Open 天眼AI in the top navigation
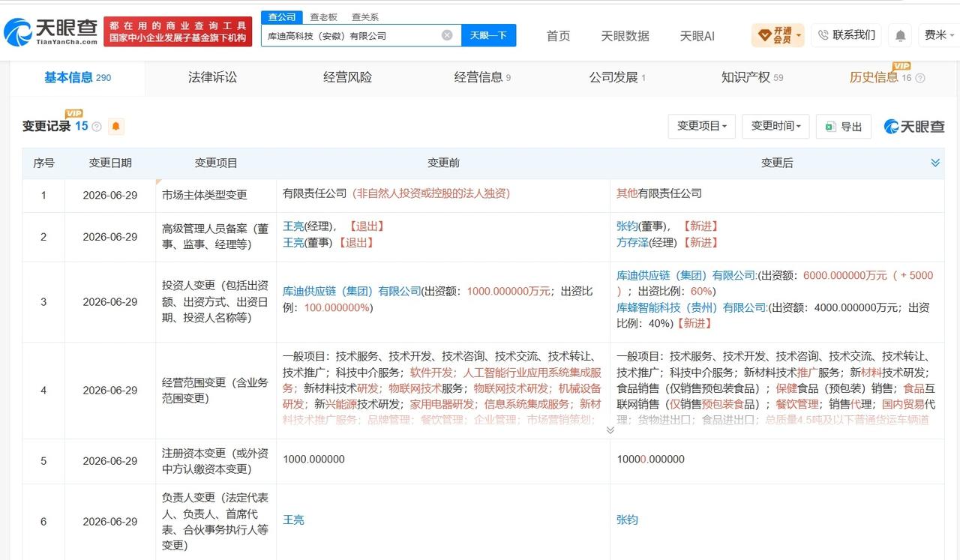The width and height of the screenshot is (960, 560). 697,36
